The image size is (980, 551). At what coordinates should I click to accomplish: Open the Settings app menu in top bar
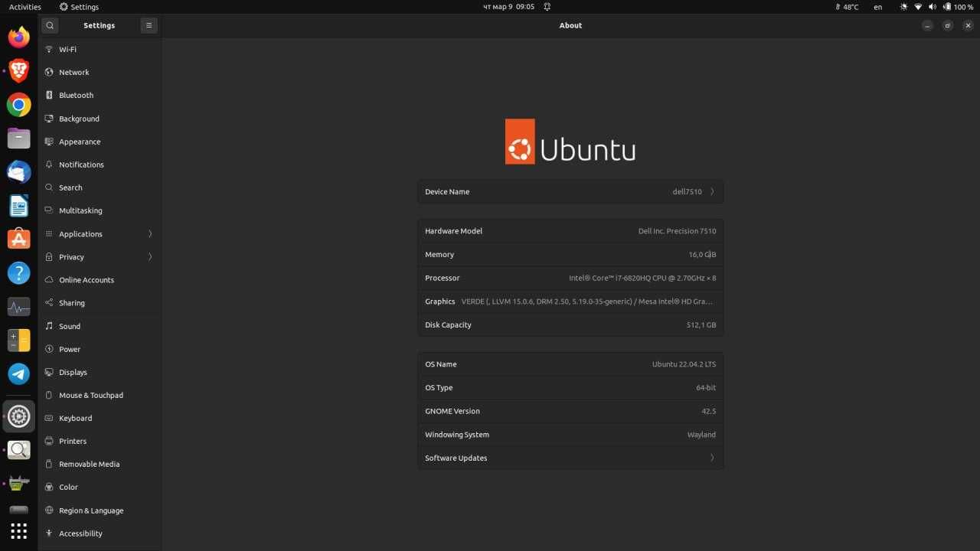(x=79, y=7)
